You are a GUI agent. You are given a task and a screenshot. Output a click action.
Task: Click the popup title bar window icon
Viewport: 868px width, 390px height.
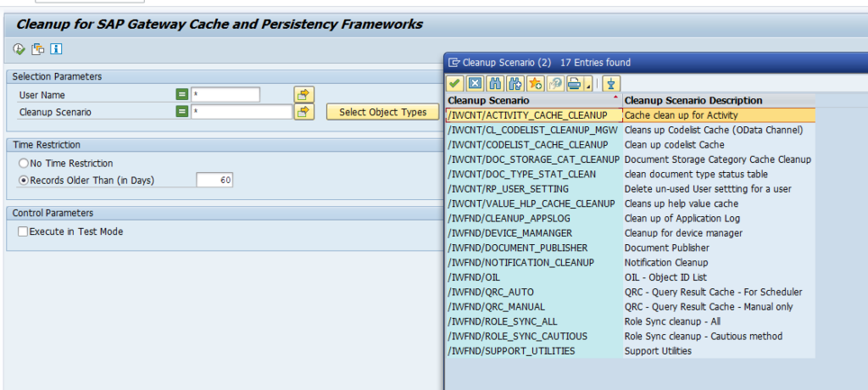tap(454, 63)
